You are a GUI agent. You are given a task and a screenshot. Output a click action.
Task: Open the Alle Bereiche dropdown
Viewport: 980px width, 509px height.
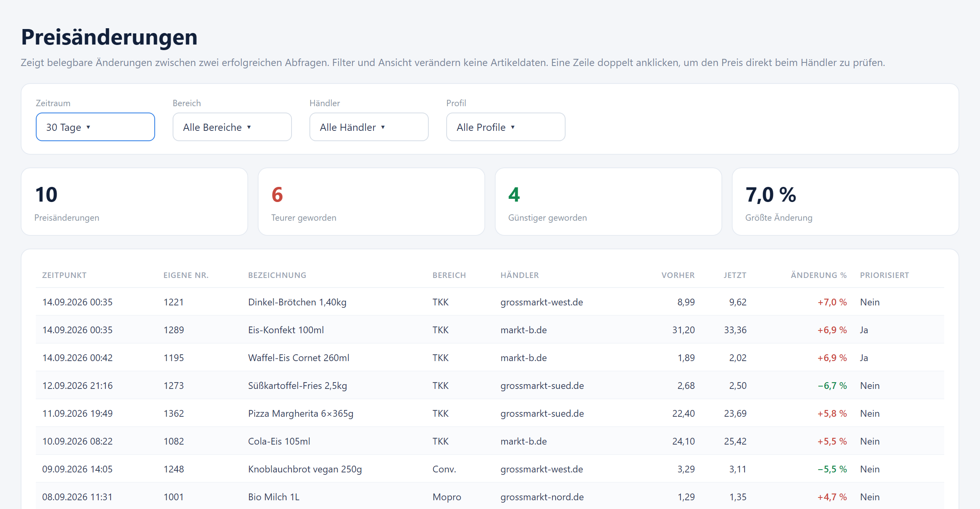[232, 127]
